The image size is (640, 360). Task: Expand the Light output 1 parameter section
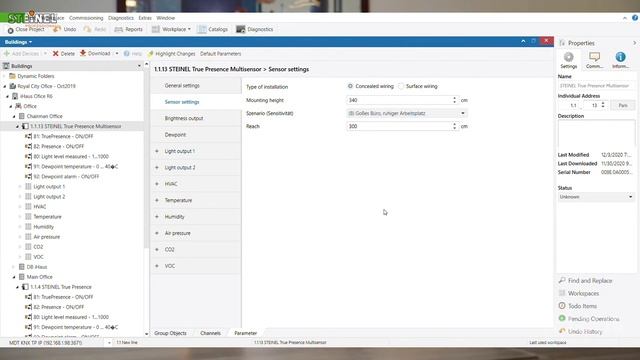[157, 151]
